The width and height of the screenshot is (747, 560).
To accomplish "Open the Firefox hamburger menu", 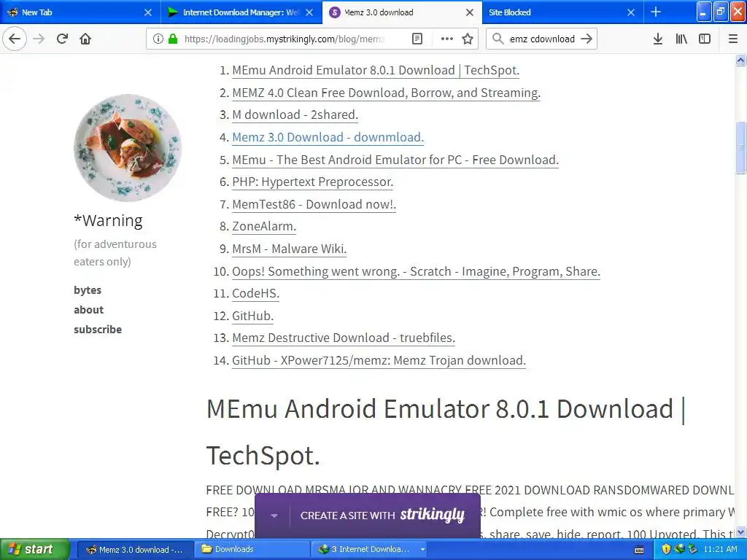I will [733, 39].
